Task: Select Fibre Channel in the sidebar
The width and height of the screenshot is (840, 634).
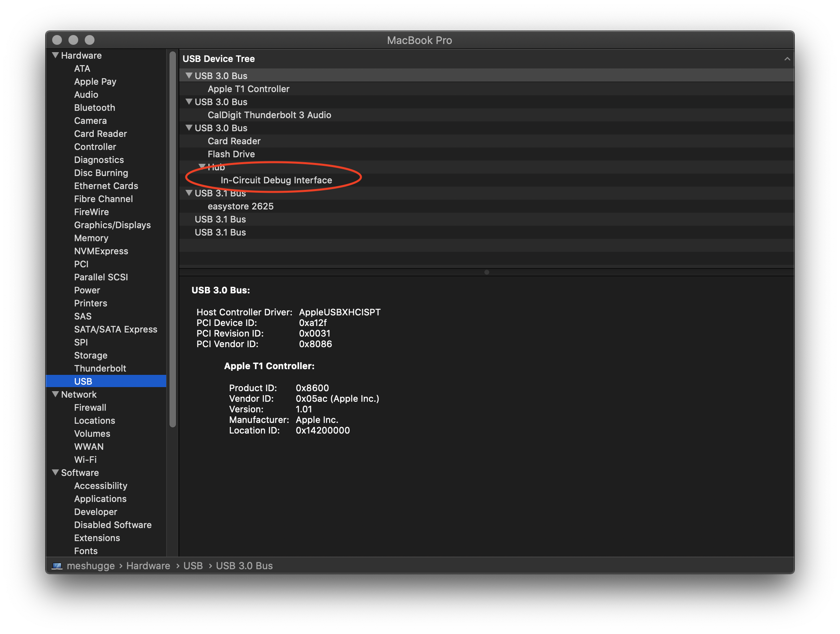Action: [x=103, y=199]
